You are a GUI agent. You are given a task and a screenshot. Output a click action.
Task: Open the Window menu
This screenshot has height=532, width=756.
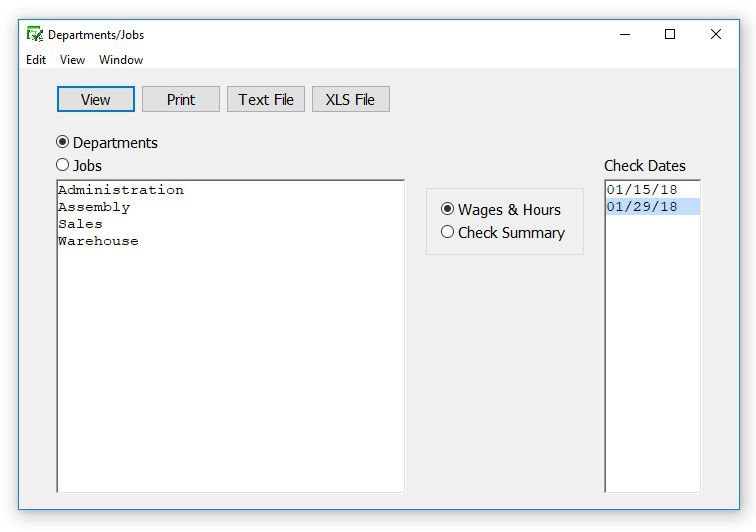click(121, 60)
